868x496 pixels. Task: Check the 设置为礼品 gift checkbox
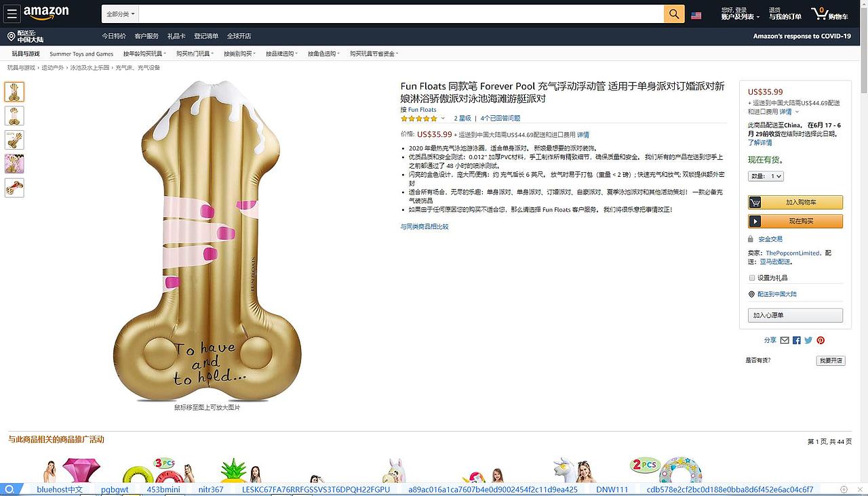click(x=751, y=278)
